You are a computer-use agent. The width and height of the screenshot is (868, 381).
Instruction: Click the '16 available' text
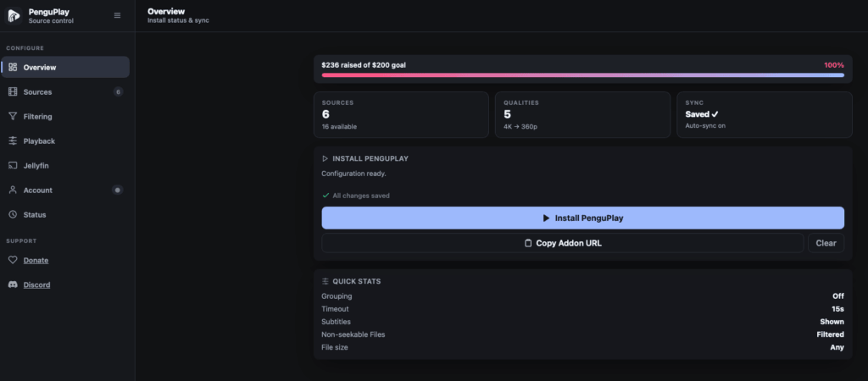coord(339,127)
